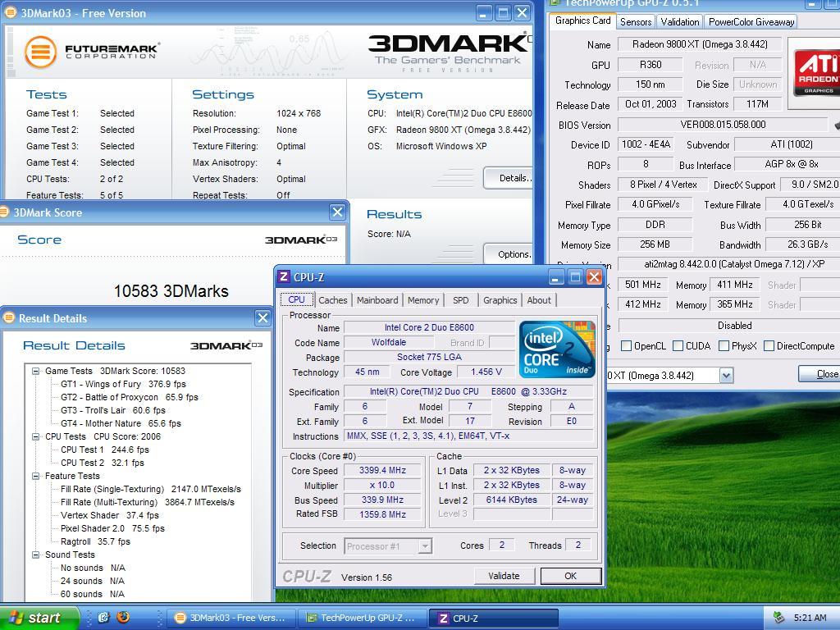Viewport: 840px width, 630px height.
Task: Select the CPU Test 1 row
Action: pyautogui.click(x=104, y=450)
